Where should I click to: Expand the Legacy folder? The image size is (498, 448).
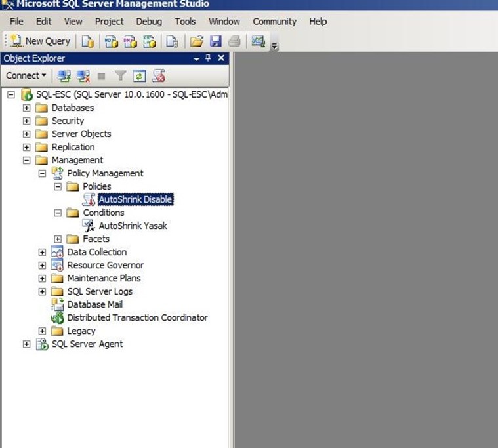(42, 331)
